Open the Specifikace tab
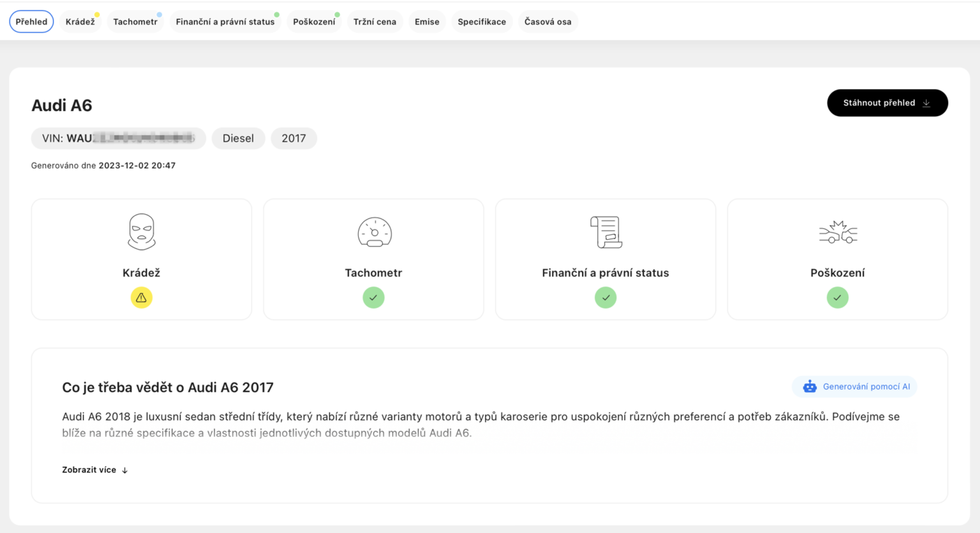980x533 pixels. (x=482, y=22)
